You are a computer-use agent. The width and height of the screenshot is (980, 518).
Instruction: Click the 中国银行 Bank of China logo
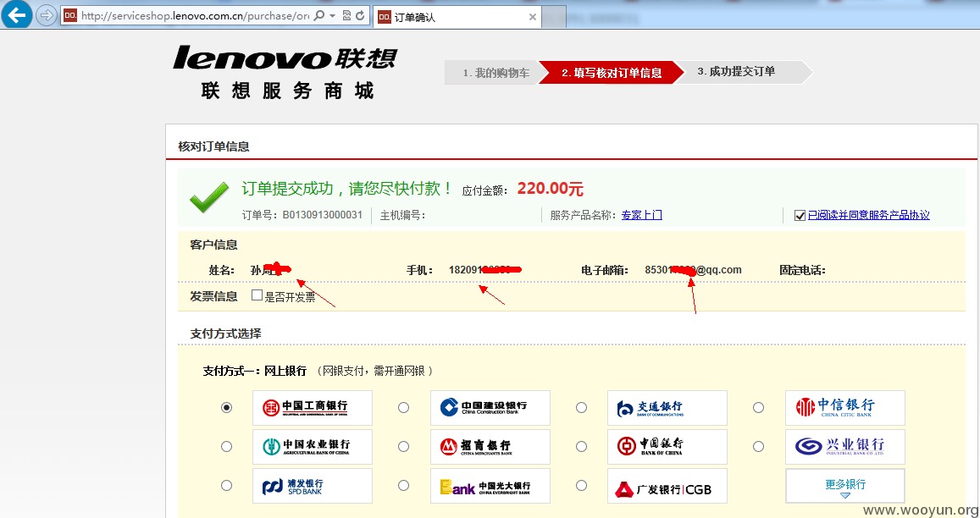point(667,447)
